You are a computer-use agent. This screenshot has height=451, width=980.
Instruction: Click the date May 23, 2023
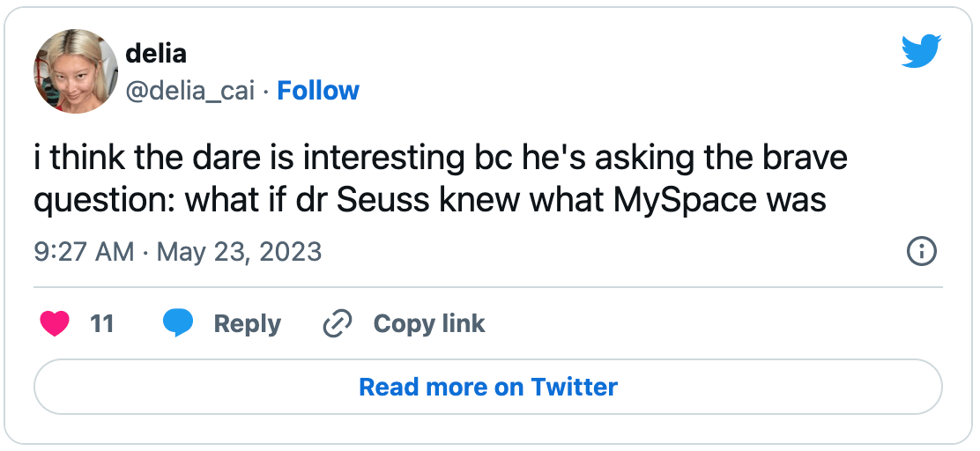[x=239, y=252]
